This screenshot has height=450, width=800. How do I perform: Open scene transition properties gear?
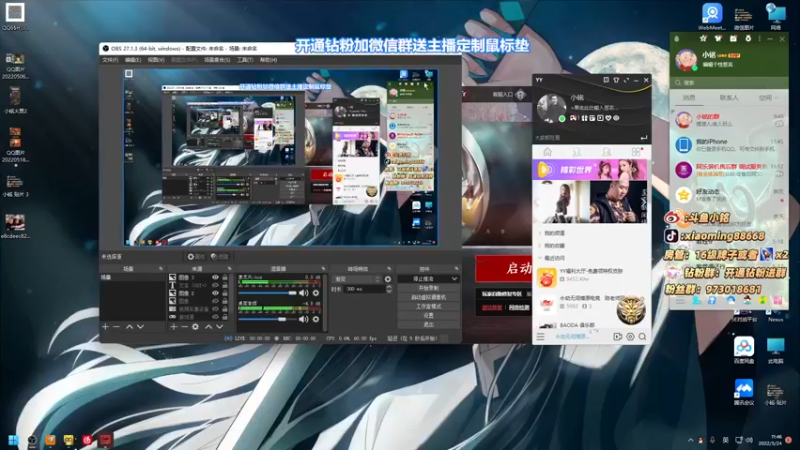tap(388, 279)
